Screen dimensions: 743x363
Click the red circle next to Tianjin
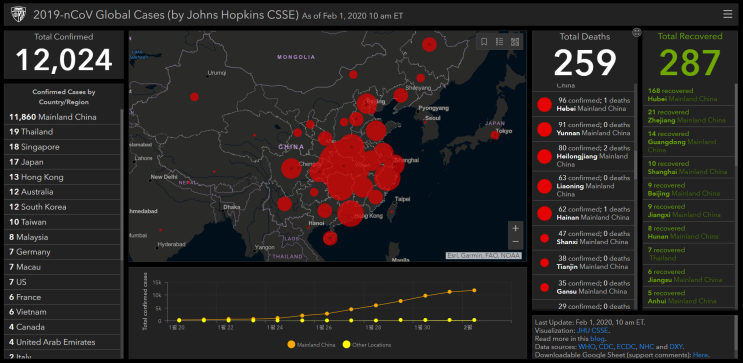tap(544, 263)
